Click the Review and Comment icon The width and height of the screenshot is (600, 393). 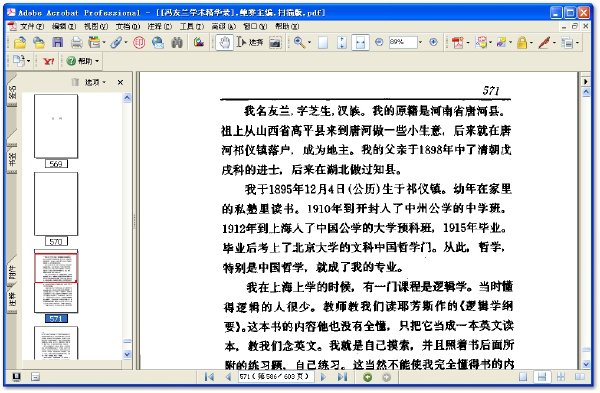point(481,42)
